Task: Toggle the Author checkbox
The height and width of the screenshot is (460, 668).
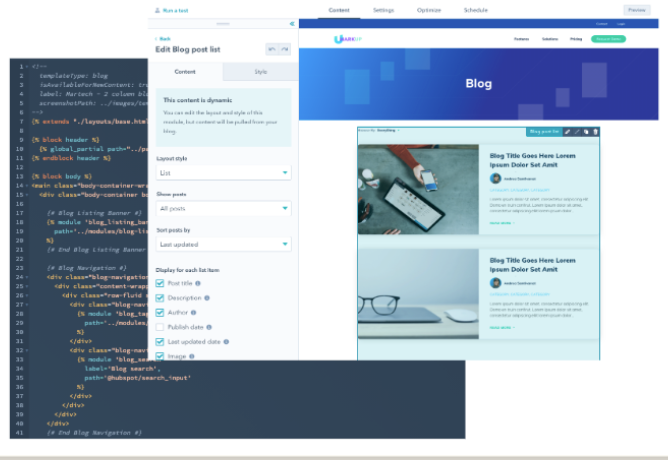Action: 160,313
